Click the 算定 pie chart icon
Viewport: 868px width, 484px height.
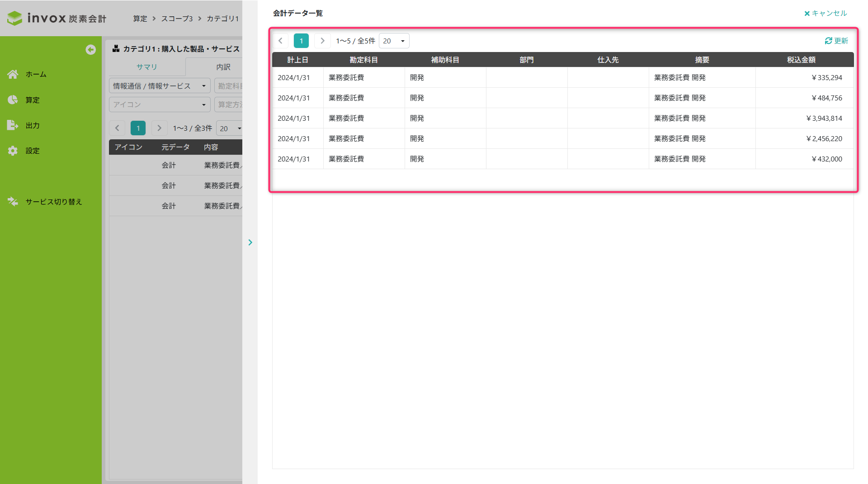point(13,100)
